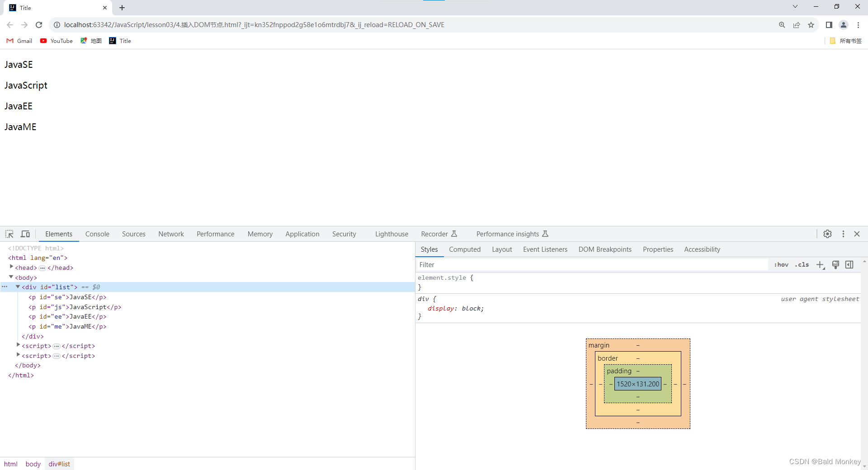Switch to the Lighthouse tab

[x=392, y=234]
